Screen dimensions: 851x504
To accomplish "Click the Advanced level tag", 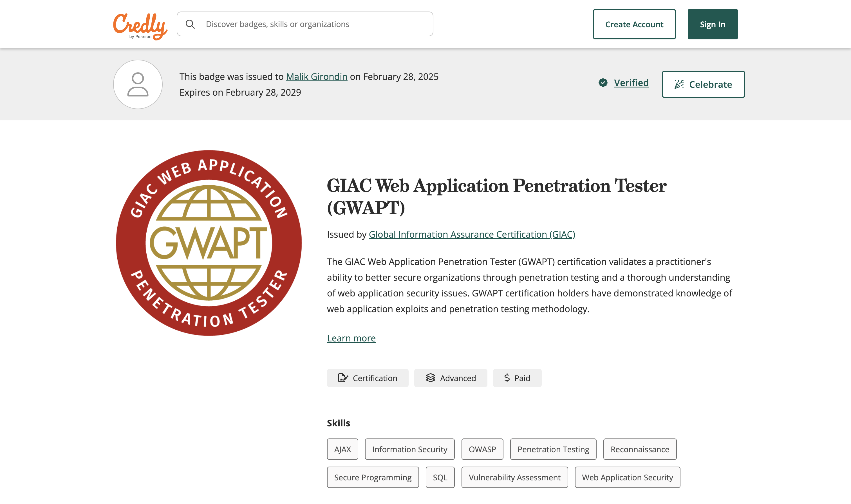I will click(451, 378).
